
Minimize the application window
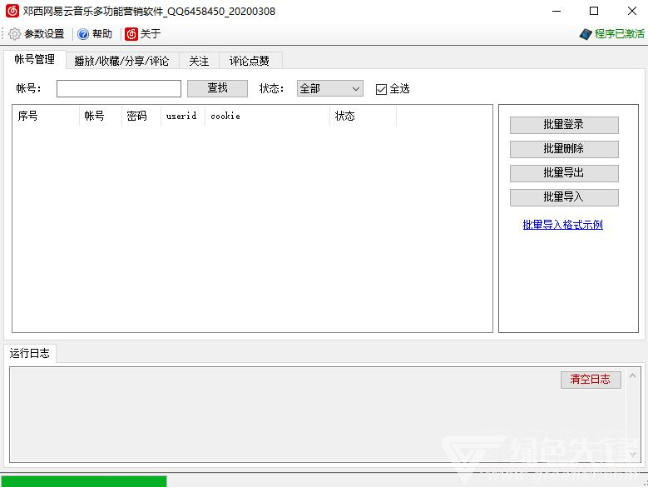[x=557, y=11]
